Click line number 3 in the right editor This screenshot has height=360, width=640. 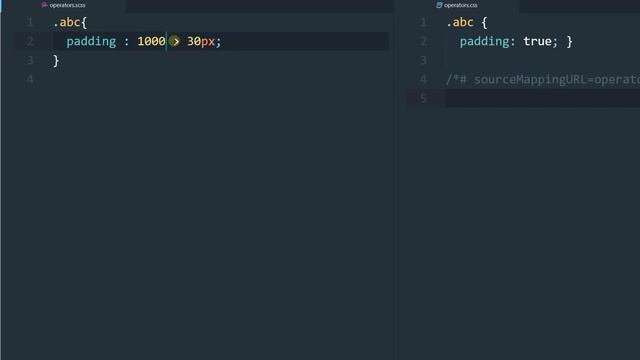[423, 60]
